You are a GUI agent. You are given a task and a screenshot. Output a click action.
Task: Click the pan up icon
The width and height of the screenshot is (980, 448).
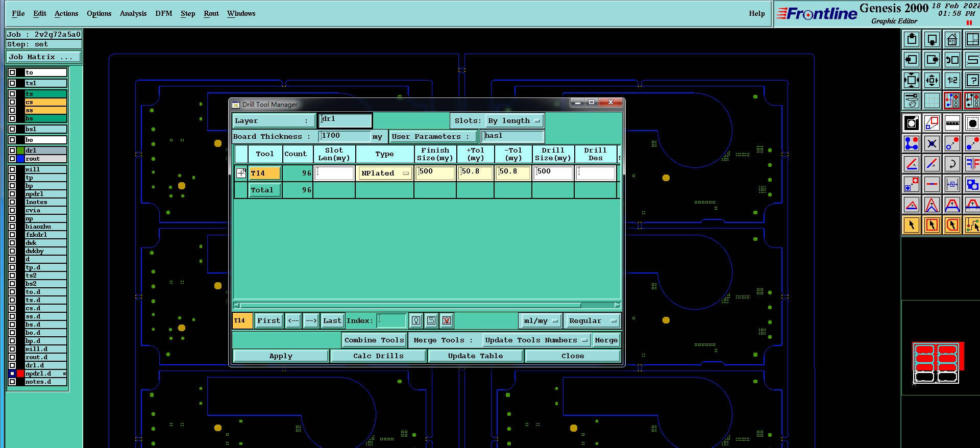(912, 39)
